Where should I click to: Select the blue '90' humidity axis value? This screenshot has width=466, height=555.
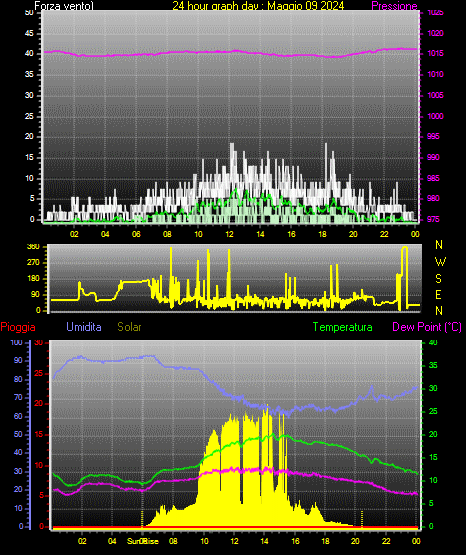point(18,360)
